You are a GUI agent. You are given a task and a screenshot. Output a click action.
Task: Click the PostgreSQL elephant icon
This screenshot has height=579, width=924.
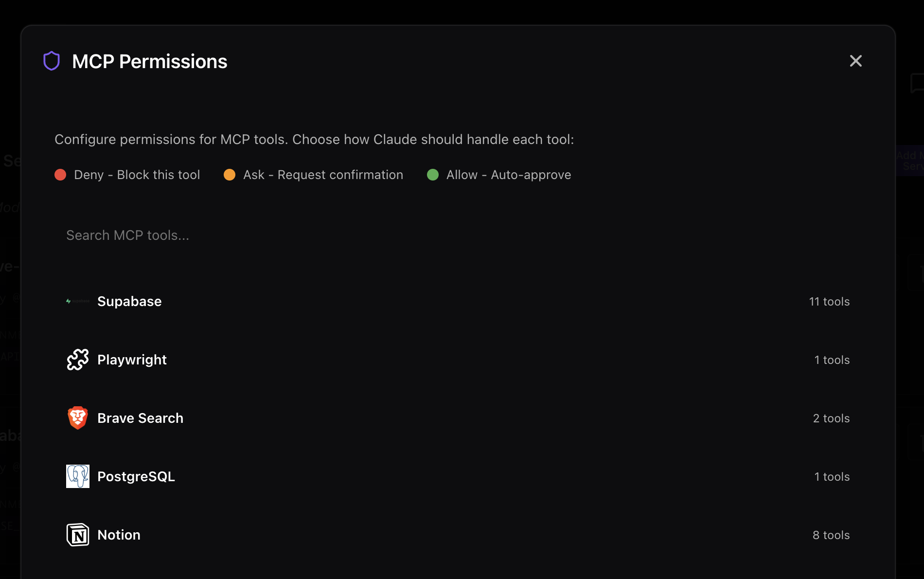[77, 476]
